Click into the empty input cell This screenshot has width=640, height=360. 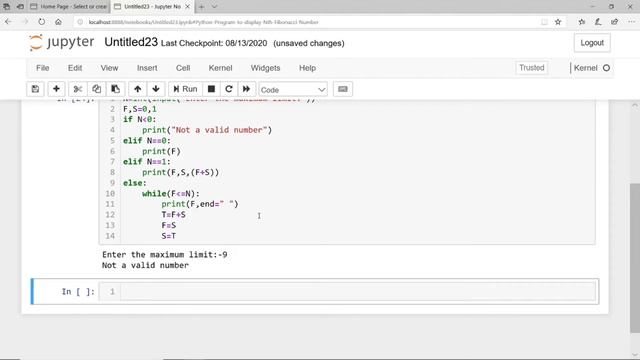358,291
